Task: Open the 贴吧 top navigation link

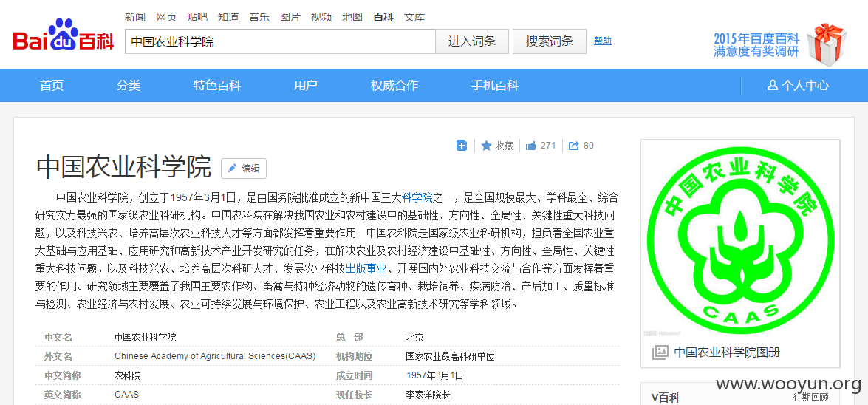Action: click(197, 16)
